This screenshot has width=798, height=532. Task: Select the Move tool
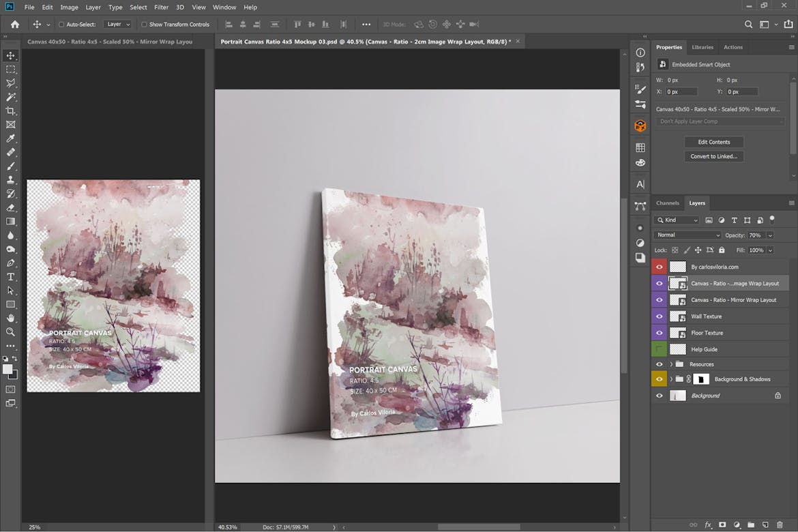click(x=10, y=55)
